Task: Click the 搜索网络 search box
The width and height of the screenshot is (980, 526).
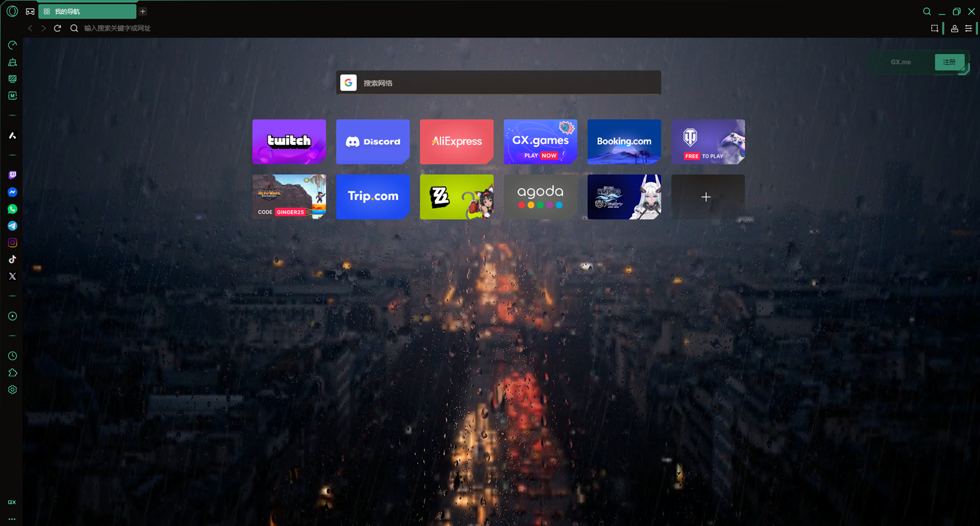Action: pos(499,83)
